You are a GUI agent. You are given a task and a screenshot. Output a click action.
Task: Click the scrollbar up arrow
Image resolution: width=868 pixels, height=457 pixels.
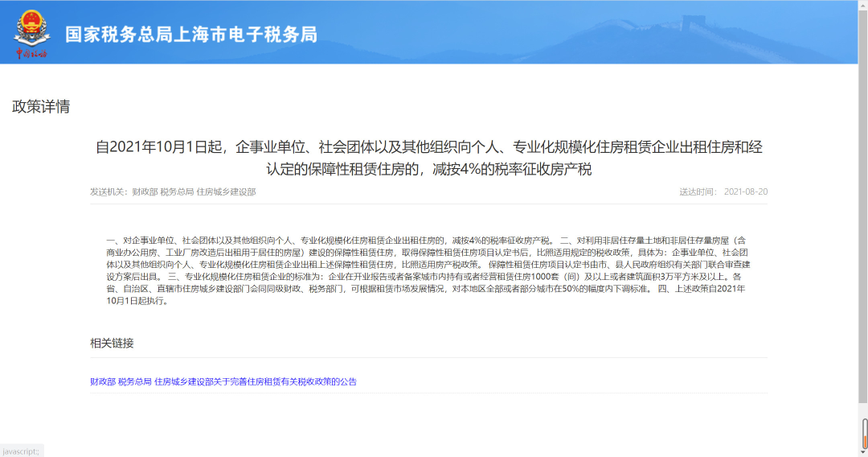point(863,5)
